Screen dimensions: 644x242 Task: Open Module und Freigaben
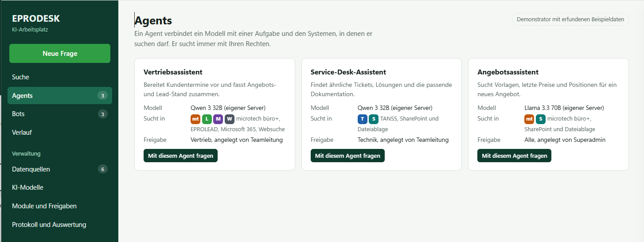click(60, 206)
